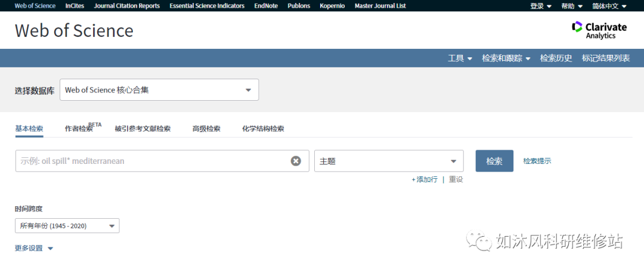Viewport: 644px width, 270px height.
Task: Open Master Journal List link
Action: pyautogui.click(x=380, y=6)
